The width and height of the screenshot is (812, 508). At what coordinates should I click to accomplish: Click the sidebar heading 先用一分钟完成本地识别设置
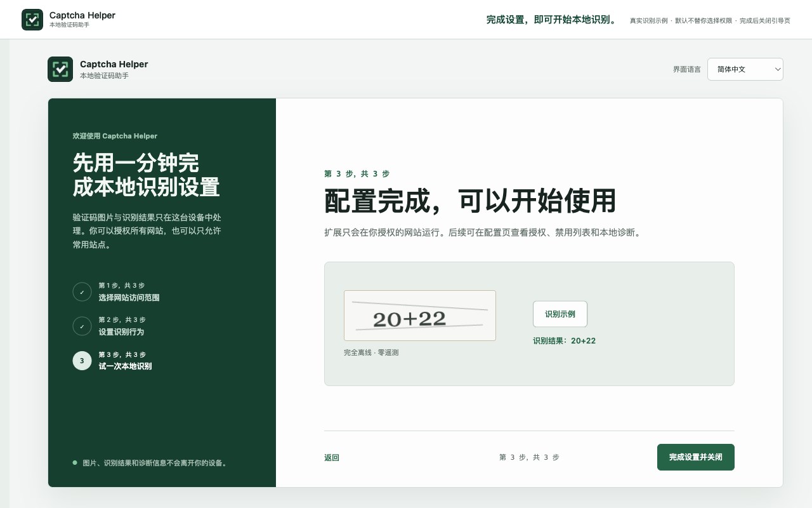pyautogui.click(x=147, y=175)
